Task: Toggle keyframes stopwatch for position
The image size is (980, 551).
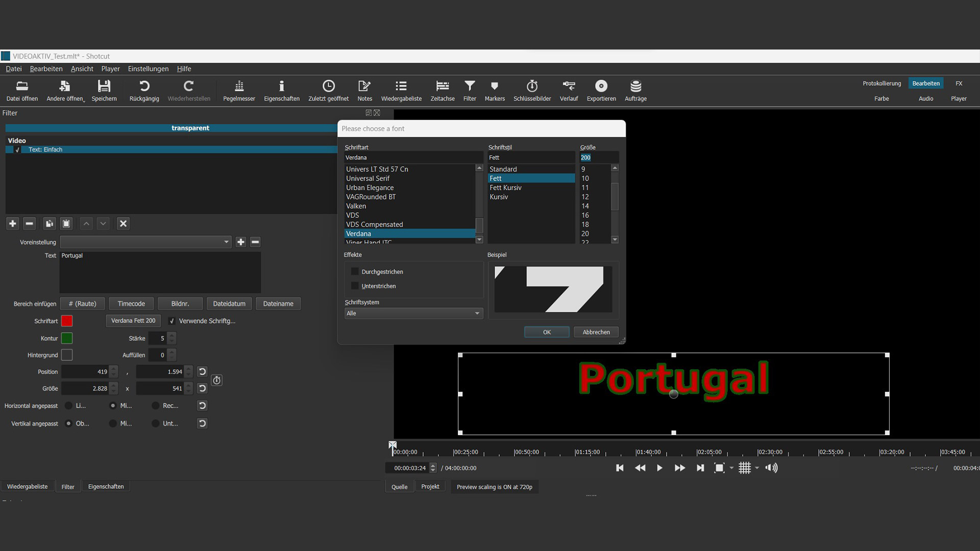Action: coord(216,380)
